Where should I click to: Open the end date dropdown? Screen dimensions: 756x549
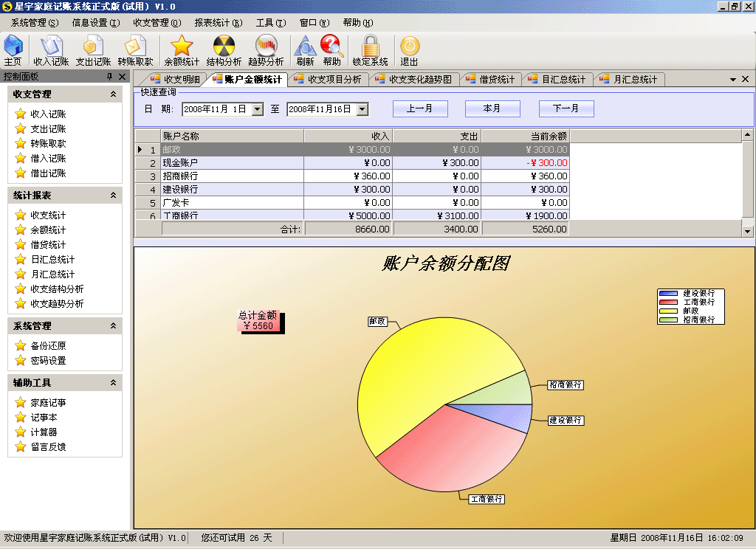coord(362,109)
